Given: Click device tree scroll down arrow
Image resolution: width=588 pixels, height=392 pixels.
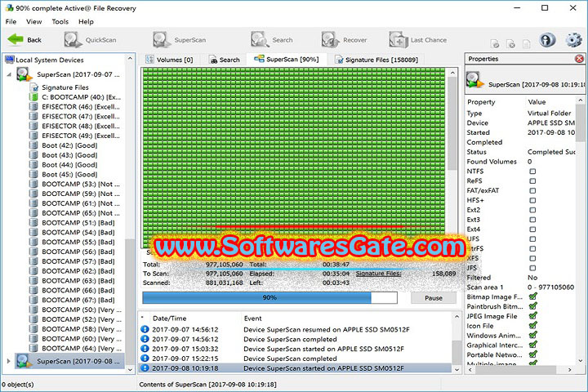Looking at the screenshot, I should tap(130, 369).
